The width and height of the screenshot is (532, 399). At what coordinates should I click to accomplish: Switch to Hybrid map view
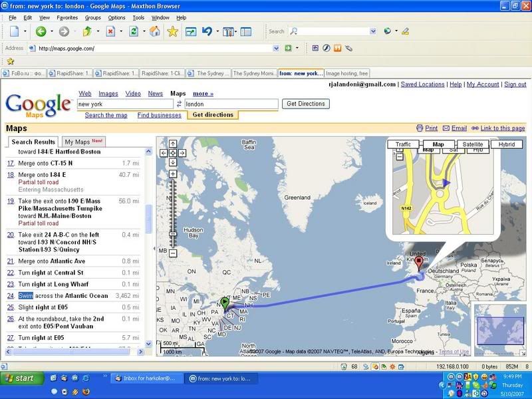pyautogui.click(x=507, y=144)
